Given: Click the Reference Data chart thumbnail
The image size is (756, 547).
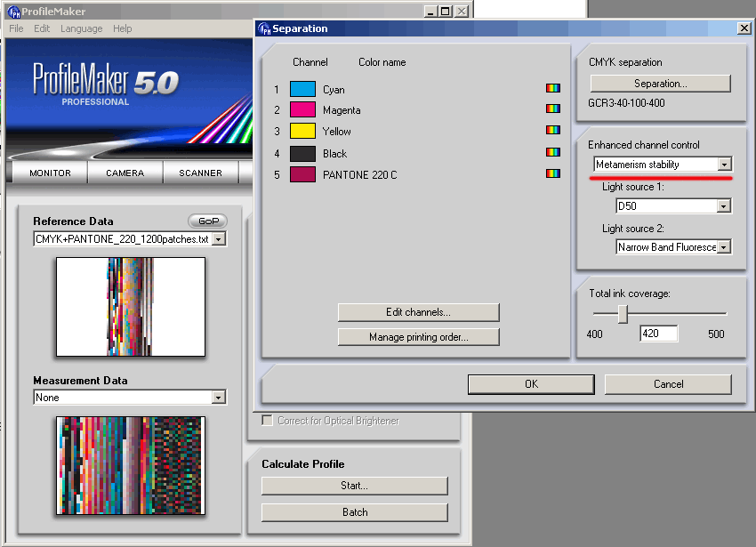Looking at the screenshot, I should 131,307.
